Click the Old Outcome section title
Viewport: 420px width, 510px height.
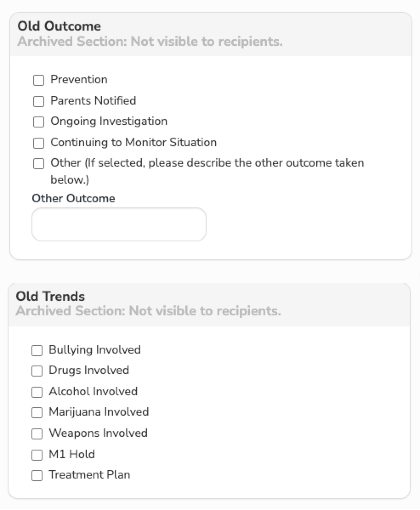tap(59, 26)
